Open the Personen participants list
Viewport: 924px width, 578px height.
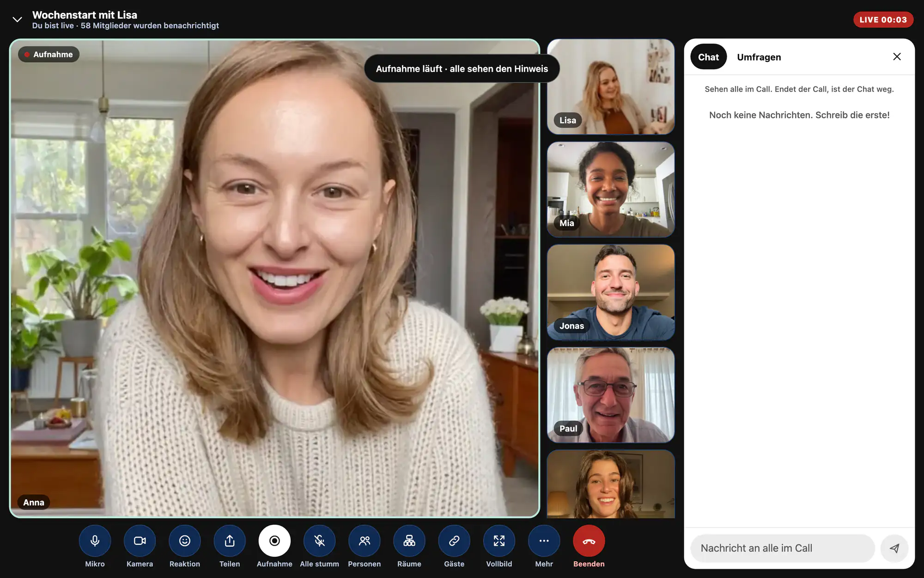tap(365, 541)
